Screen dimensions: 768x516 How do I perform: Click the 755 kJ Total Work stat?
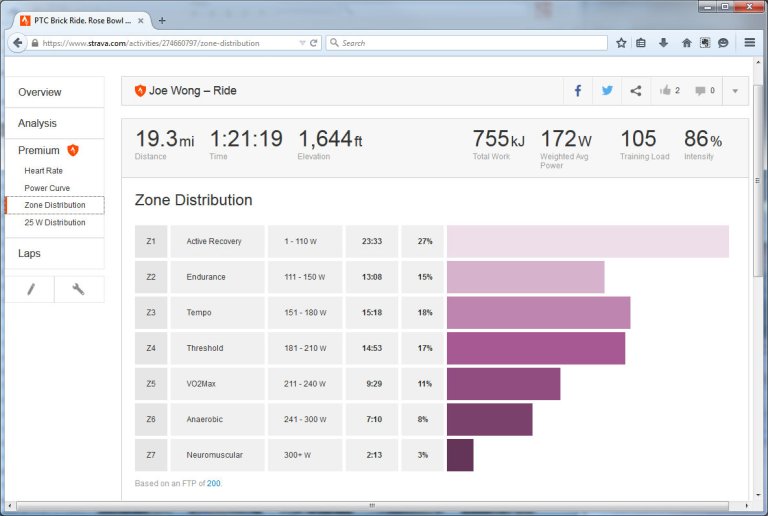[499, 144]
